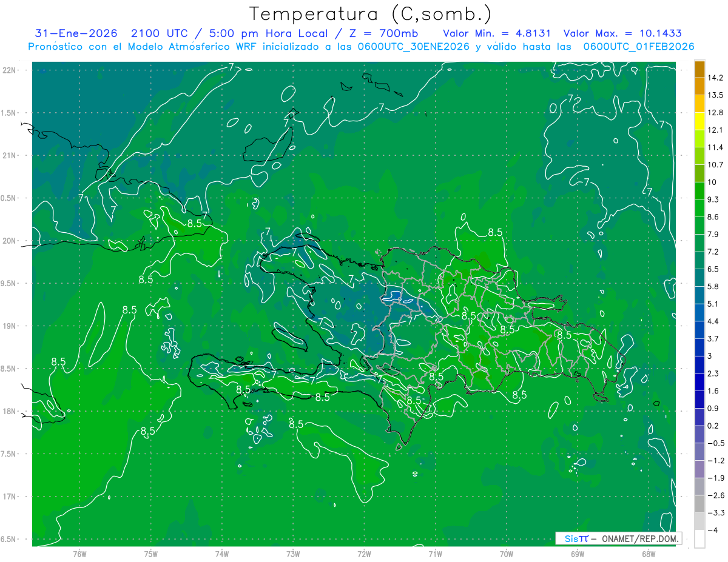The image size is (728, 562).
Task: Click the "13.5" colorbar value
Action: click(x=715, y=95)
